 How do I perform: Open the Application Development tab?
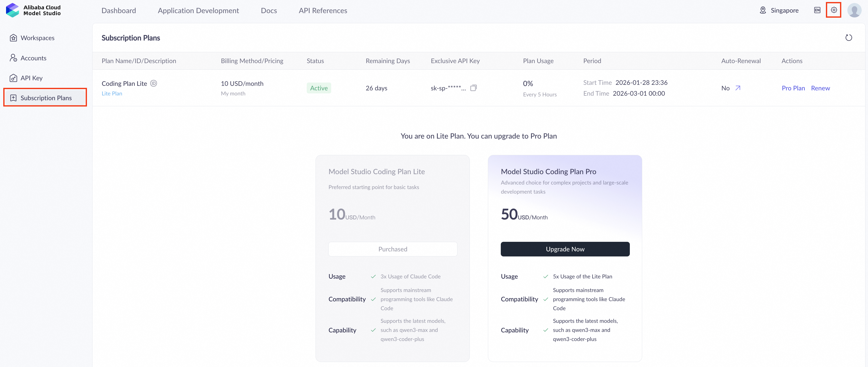coord(198,10)
